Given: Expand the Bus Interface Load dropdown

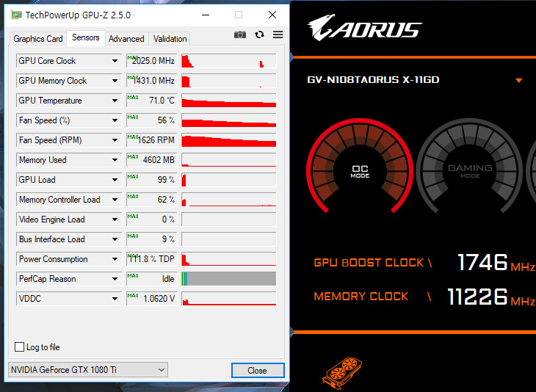Looking at the screenshot, I should click(x=115, y=239).
